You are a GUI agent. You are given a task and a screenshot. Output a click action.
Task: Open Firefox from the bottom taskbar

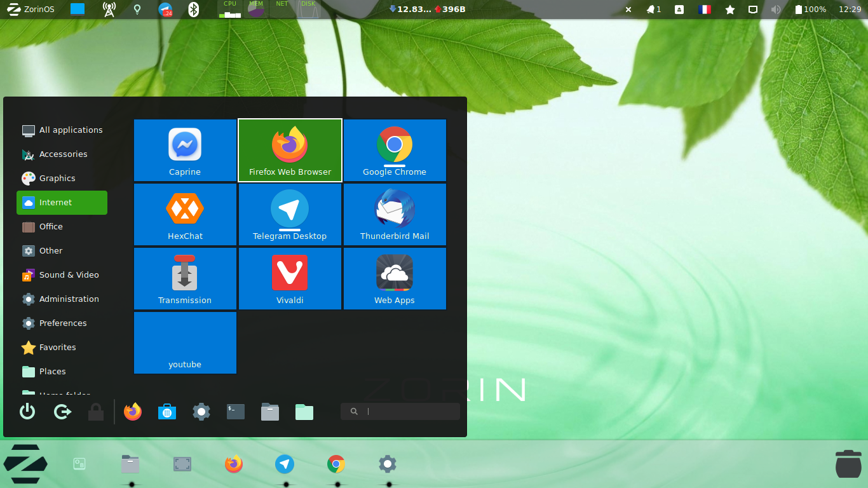pos(234,464)
